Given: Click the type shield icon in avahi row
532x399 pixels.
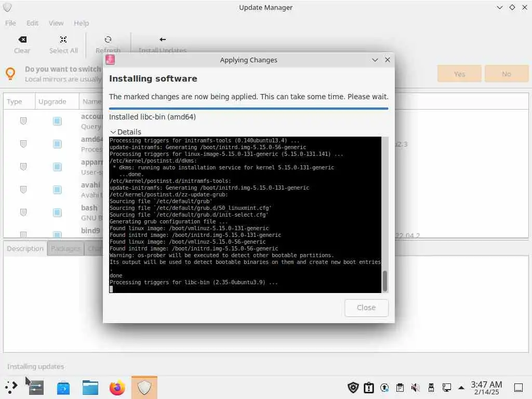Looking at the screenshot, I should (23, 189).
